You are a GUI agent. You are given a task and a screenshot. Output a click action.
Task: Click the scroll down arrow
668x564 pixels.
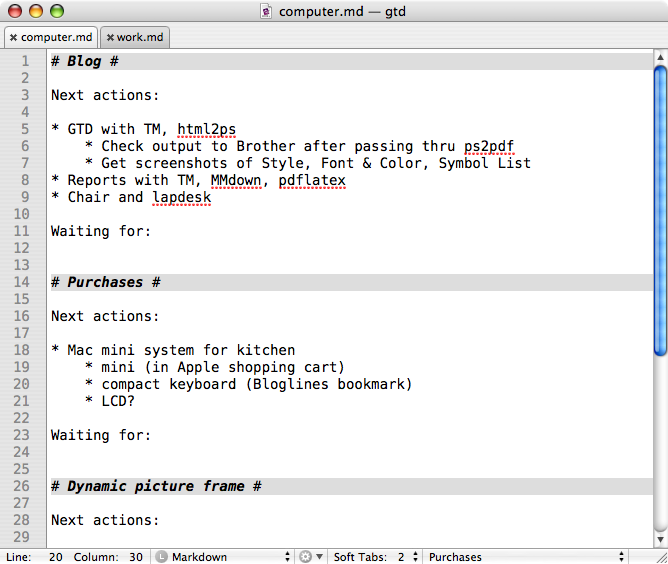point(660,540)
